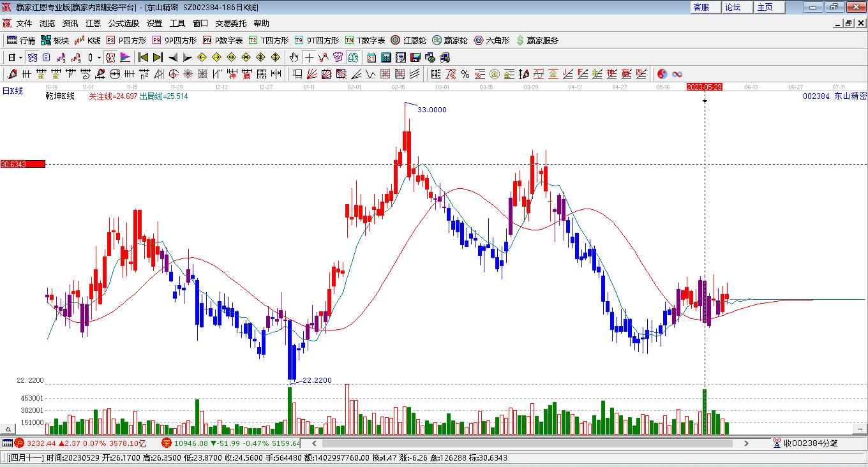Image resolution: width=868 pixels, height=467 pixels.
Task: Click the 乾坤K线 indicator label
Action: pos(60,96)
